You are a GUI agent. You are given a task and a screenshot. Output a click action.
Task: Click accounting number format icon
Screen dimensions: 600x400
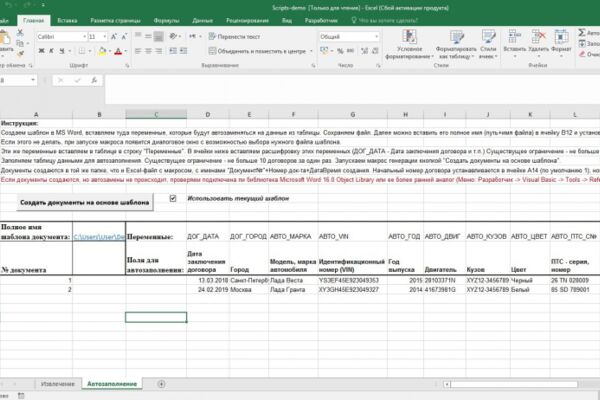[x=324, y=51]
